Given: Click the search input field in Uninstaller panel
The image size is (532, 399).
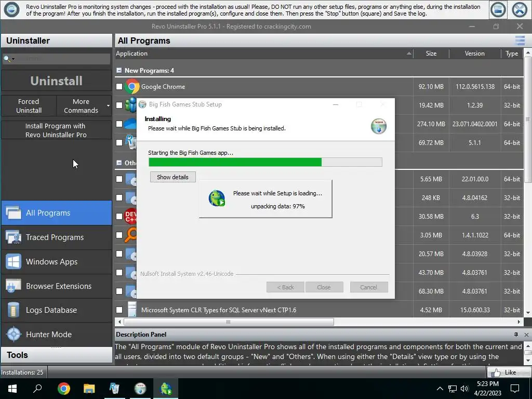Looking at the screenshot, I should (x=63, y=59).
